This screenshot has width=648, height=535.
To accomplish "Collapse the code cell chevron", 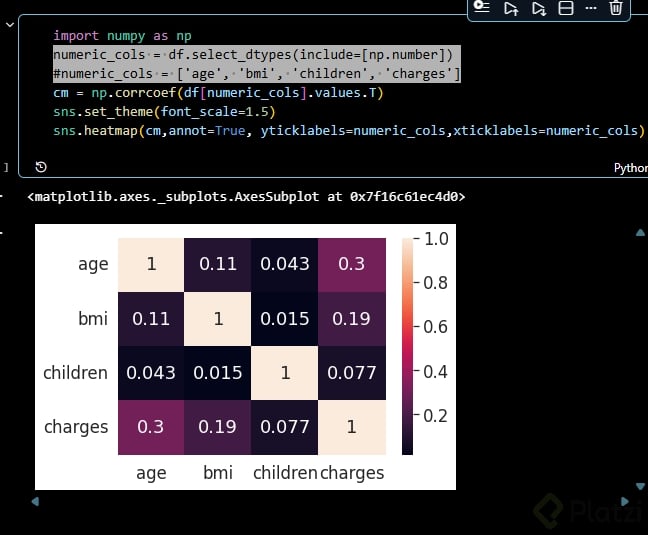I will tap(10, 25).
